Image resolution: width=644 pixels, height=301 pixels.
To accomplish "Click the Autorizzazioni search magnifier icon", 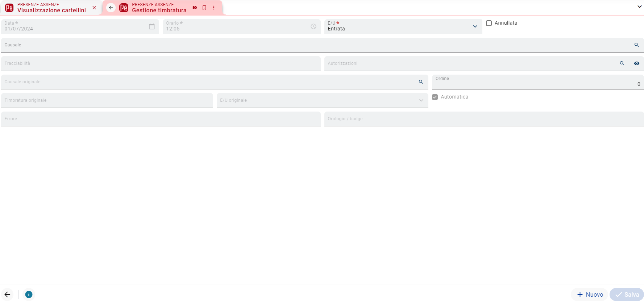I will coord(622,63).
